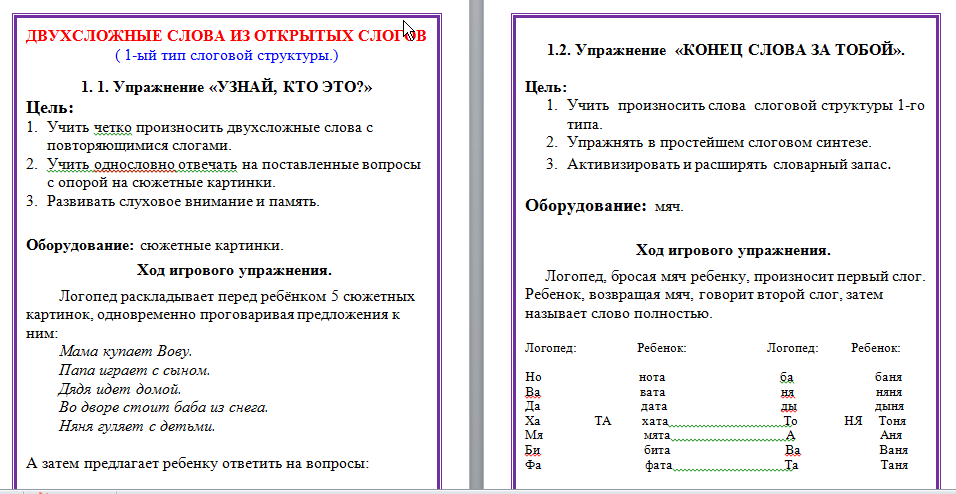The image size is (956, 494).
Task: Click the syllable 'Би' before 'бита'
Action: point(533,450)
